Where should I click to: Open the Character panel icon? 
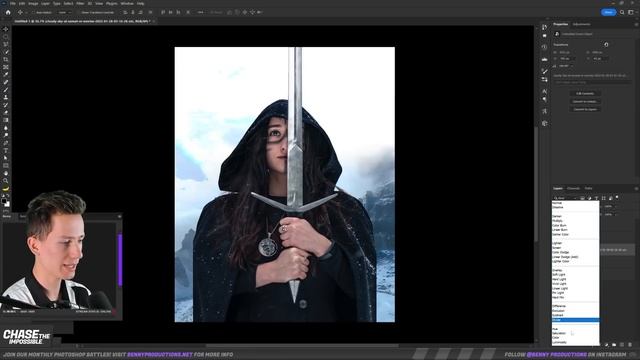click(544, 91)
